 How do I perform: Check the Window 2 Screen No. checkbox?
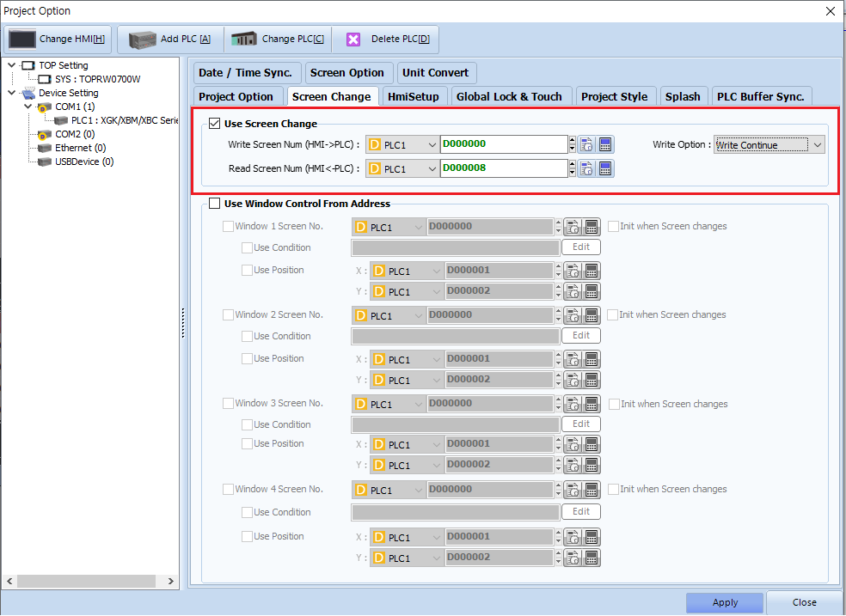pos(228,314)
